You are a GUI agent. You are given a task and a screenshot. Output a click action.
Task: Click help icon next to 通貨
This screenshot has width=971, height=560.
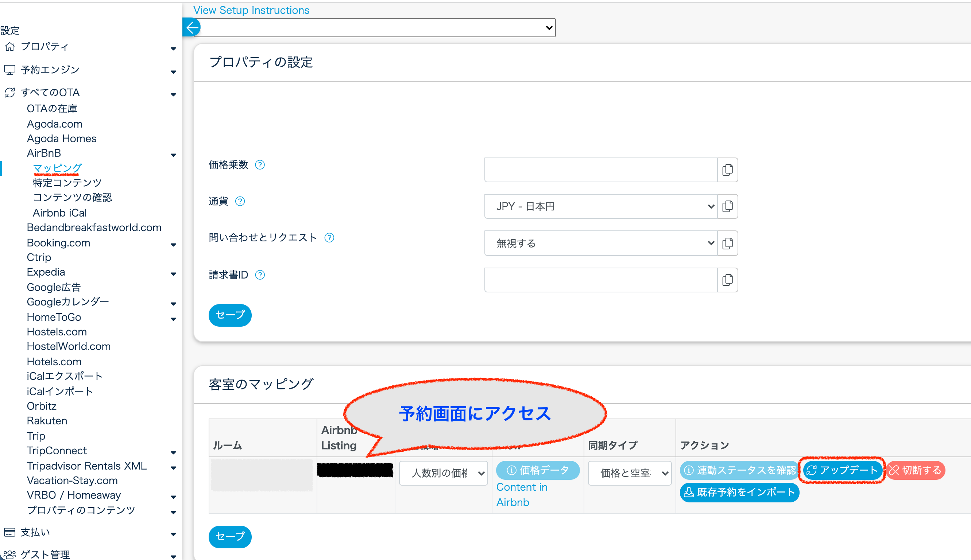[240, 201]
